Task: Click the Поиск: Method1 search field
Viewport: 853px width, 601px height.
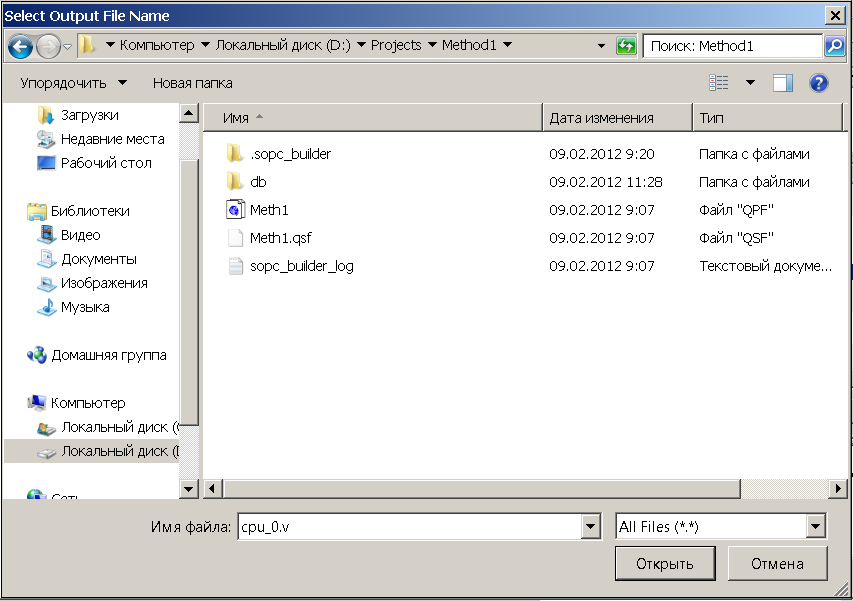Action: (x=732, y=46)
